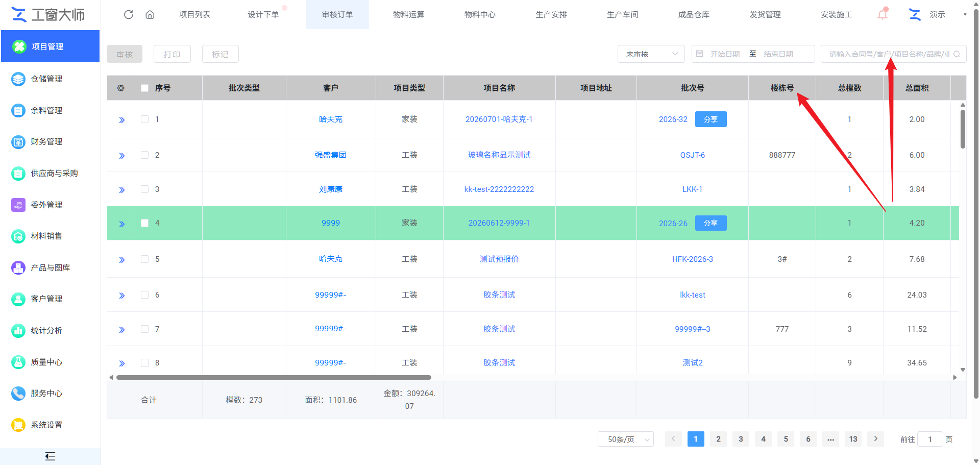Switch to 设计下单 tab
Screen dimensions: 980x465
pos(263,14)
